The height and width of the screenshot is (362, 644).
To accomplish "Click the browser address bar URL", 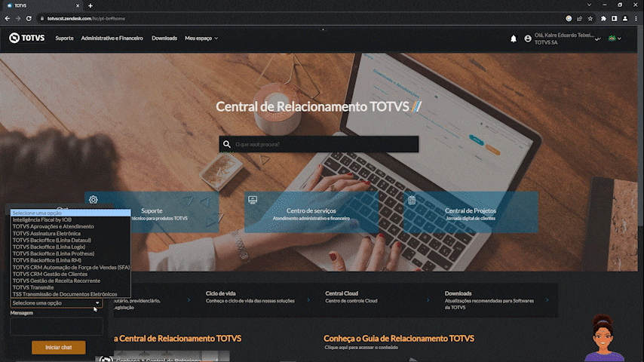I will pyautogui.click(x=86, y=19).
